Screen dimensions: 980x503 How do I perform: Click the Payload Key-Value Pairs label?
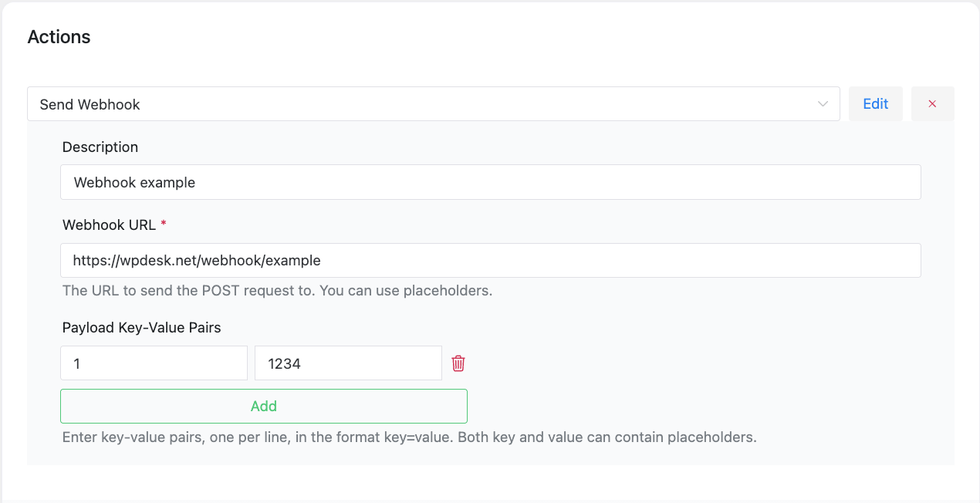(141, 328)
